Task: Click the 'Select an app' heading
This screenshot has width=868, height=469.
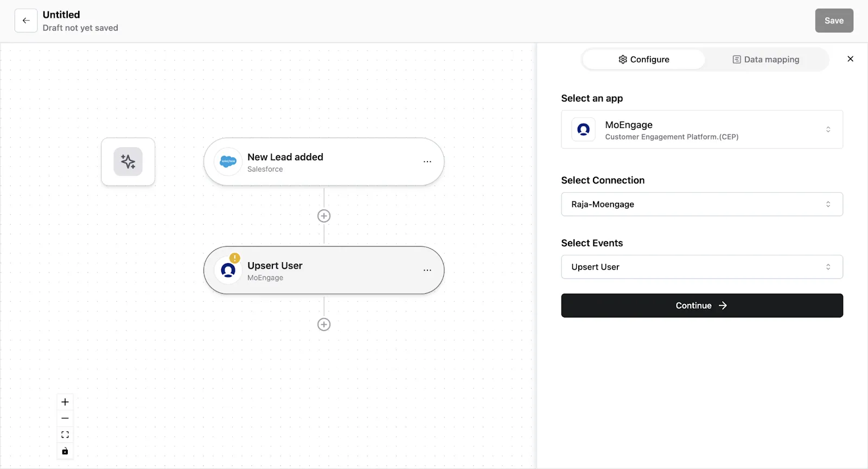Action: (x=592, y=98)
